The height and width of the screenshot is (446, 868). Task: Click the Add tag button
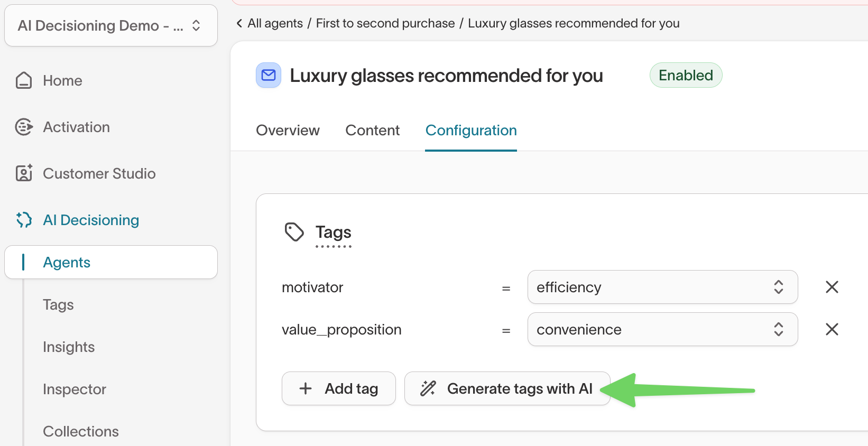tap(338, 388)
